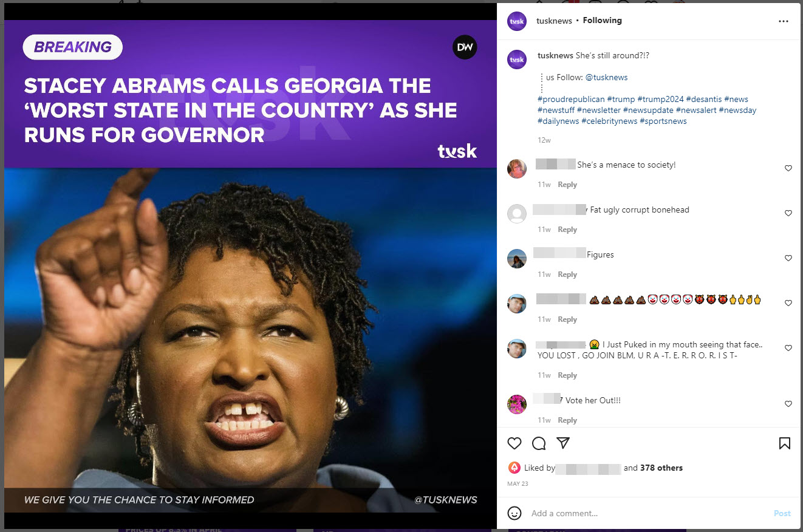Share the post via paper plane icon
The image size is (803, 532).
point(563,443)
